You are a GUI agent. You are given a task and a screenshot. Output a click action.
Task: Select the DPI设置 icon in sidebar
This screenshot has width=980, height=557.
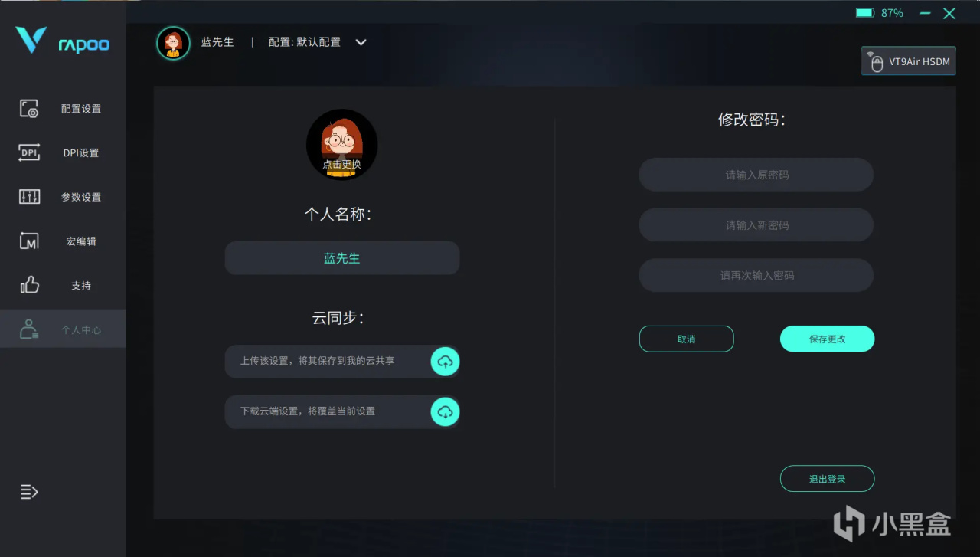(29, 152)
